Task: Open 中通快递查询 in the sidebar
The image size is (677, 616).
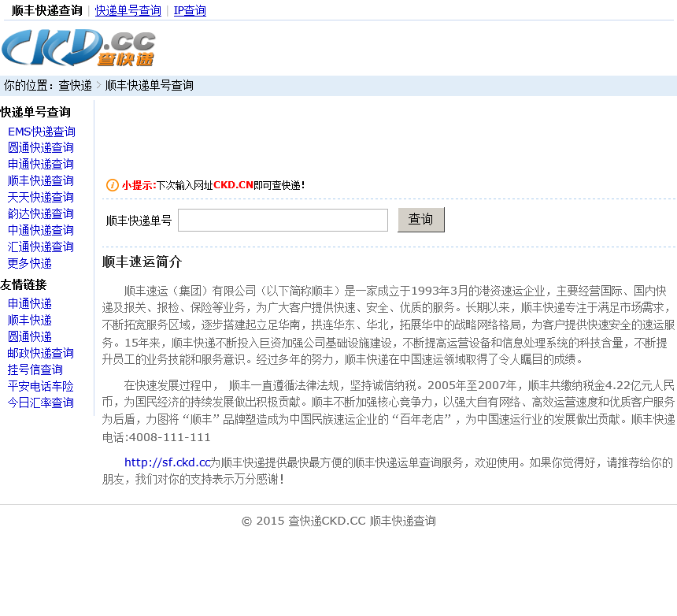Action: [x=41, y=230]
